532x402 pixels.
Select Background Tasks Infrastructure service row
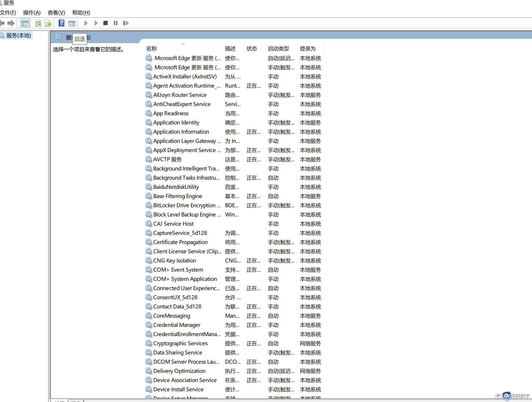[x=234, y=178]
